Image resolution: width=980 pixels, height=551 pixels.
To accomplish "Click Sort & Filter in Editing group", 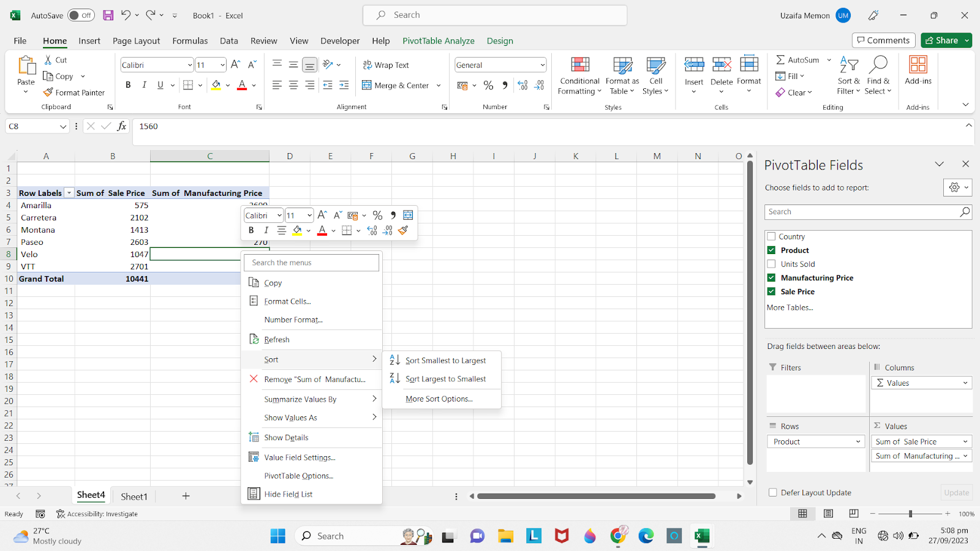I will point(849,76).
